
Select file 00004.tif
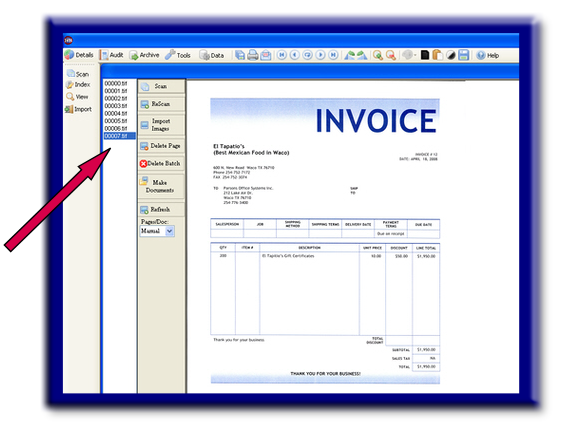[x=116, y=113]
